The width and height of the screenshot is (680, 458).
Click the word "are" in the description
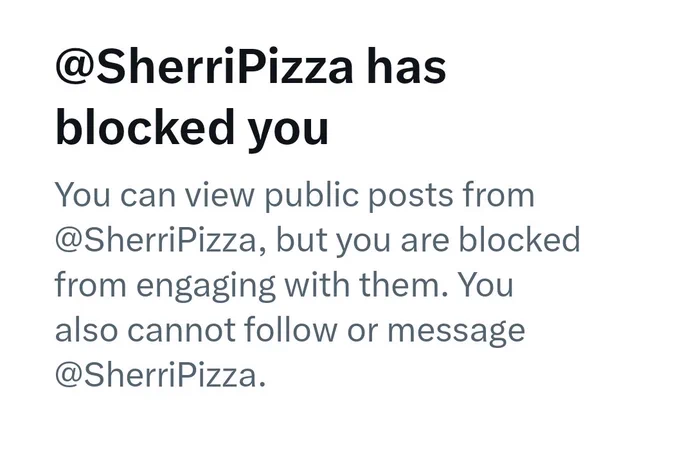pyautogui.click(x=425, y=242)
